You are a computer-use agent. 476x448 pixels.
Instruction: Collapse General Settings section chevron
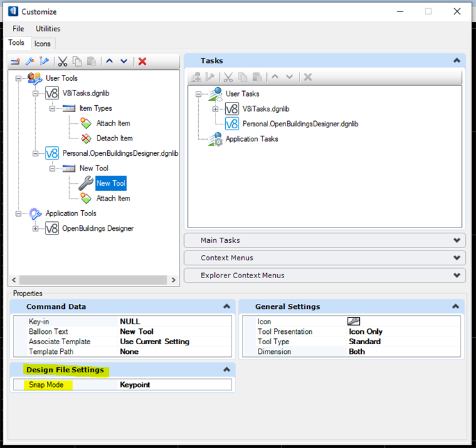[x=455, y=306]
